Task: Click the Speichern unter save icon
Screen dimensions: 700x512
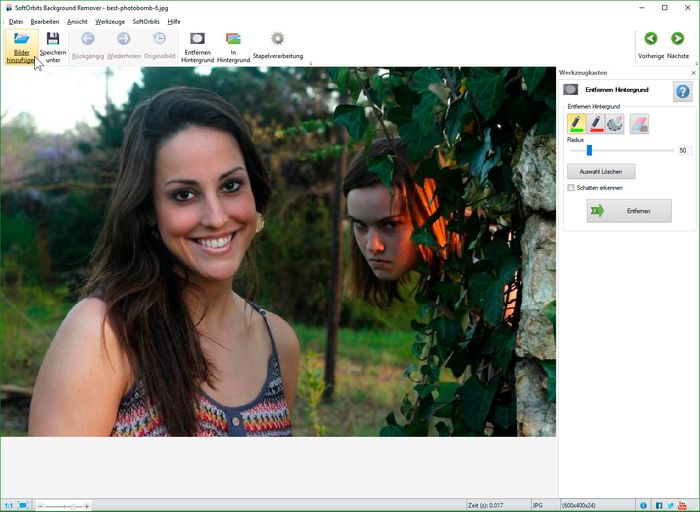Action: pos(53,46)
